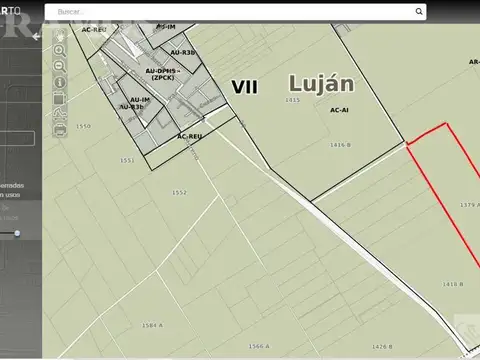480x360 pixels.
Task: Click parcel number 1584 A
Action: click(x=153, y=325)
